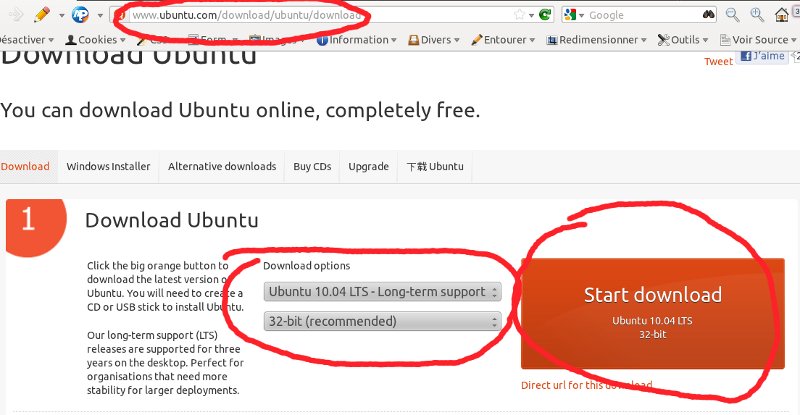The height and width of the screenshot is (415, 800).
Task: Click the Direct url for this download link
Action: tap(586, 385)
